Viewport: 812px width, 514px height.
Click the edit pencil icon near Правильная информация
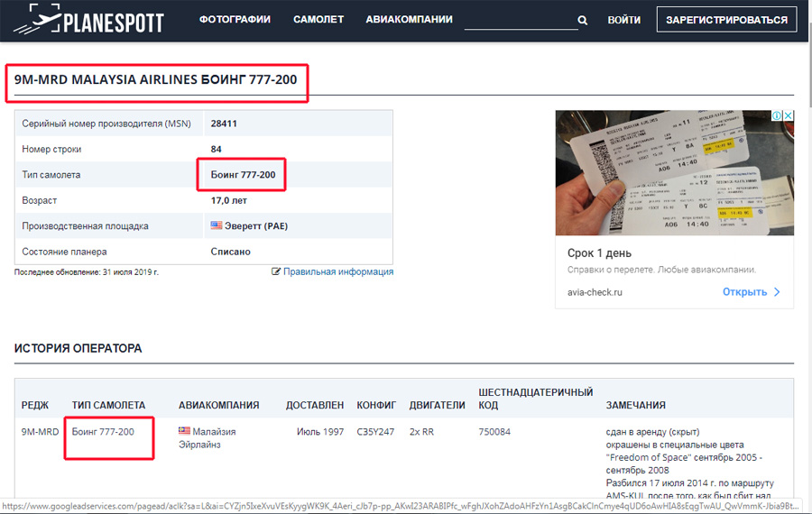(x=276, y=271)
